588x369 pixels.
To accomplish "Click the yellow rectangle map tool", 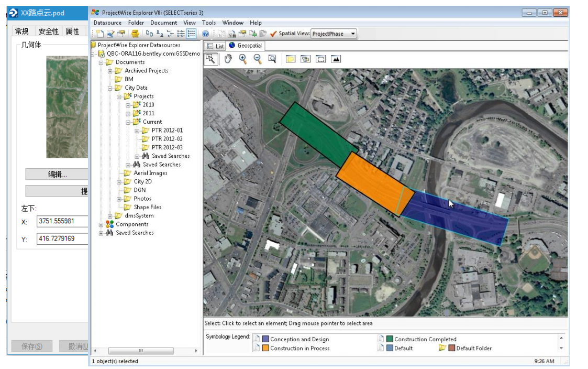I will 290,59.
